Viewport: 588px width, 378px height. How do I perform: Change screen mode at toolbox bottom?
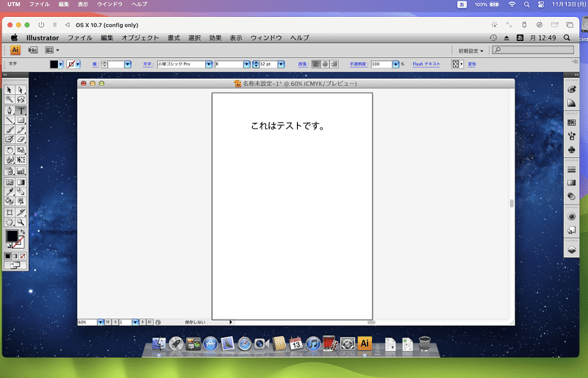click(x=15, y=265)
